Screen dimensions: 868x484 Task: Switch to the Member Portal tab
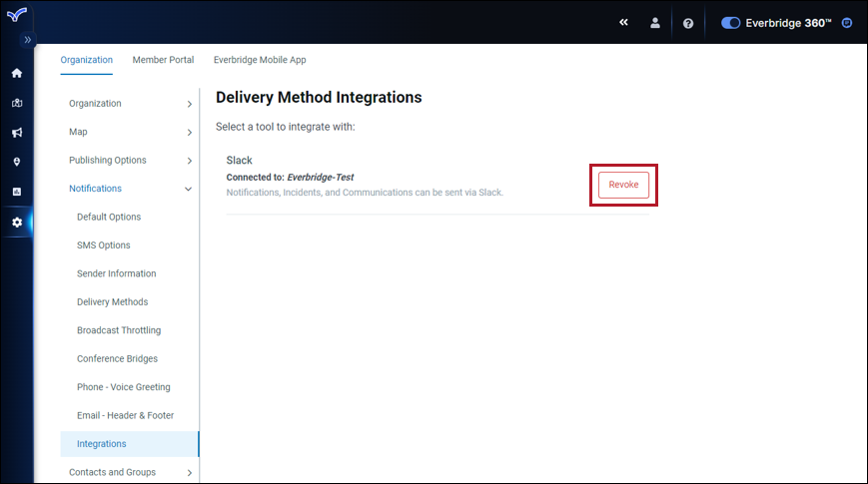tap(163, 60)
